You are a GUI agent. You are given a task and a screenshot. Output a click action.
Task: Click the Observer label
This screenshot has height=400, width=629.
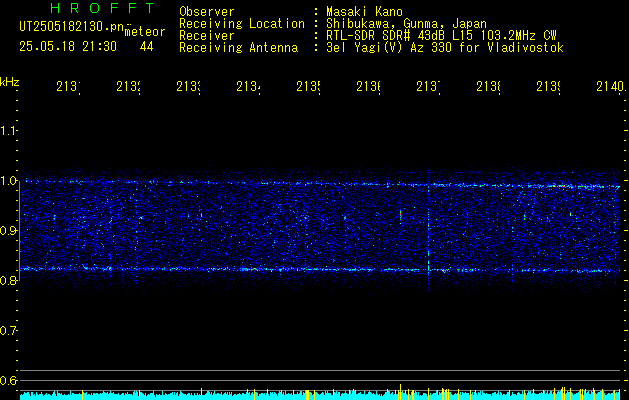pyautogui.click(x=207, y=12)
